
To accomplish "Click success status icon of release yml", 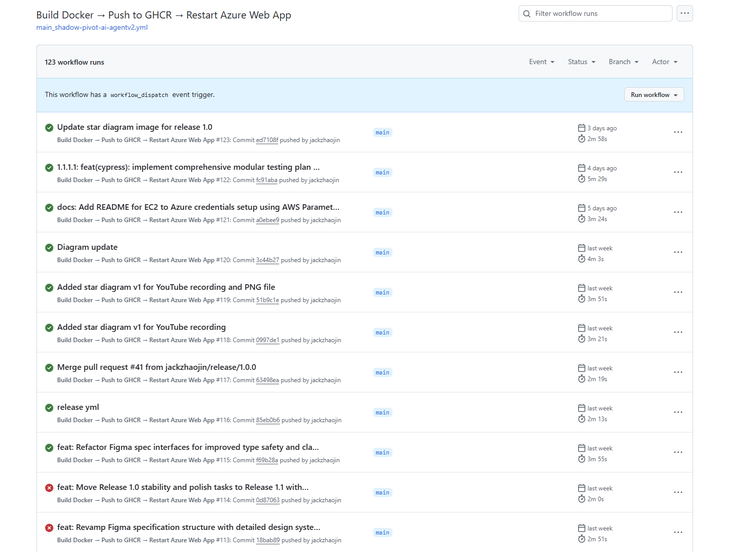I will (49, 408).
